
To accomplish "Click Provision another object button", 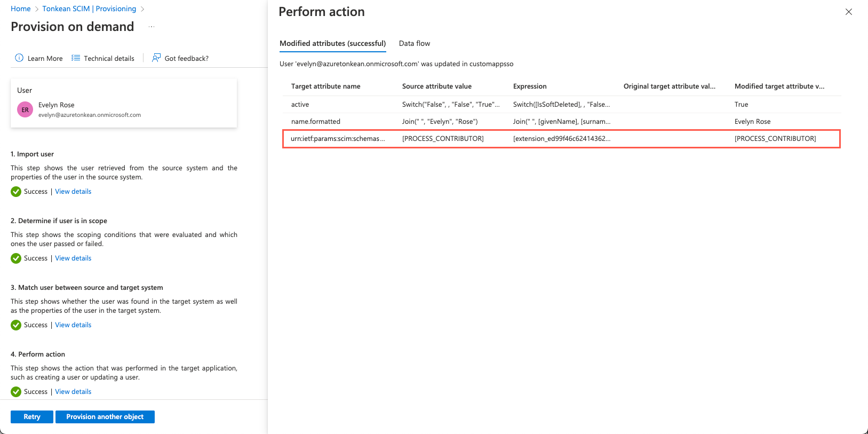I will (105, 417).
